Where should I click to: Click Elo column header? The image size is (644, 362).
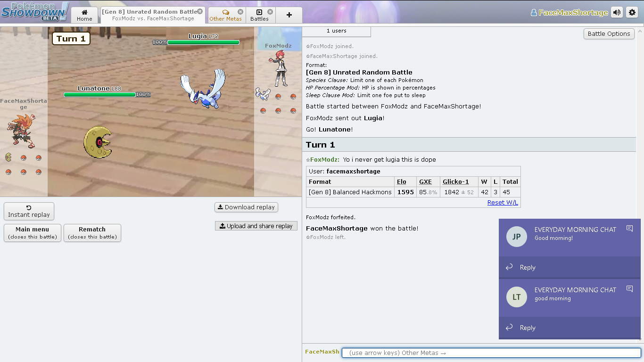402,181
